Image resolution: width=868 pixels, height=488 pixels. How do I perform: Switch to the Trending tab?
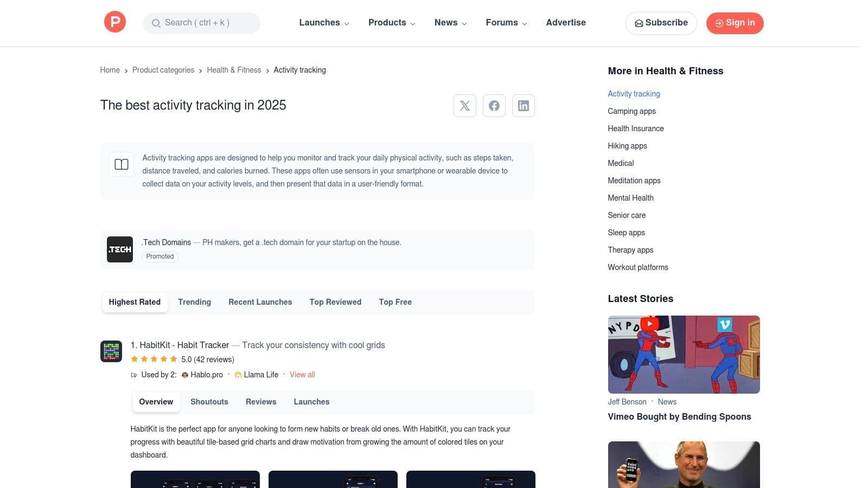194,302
